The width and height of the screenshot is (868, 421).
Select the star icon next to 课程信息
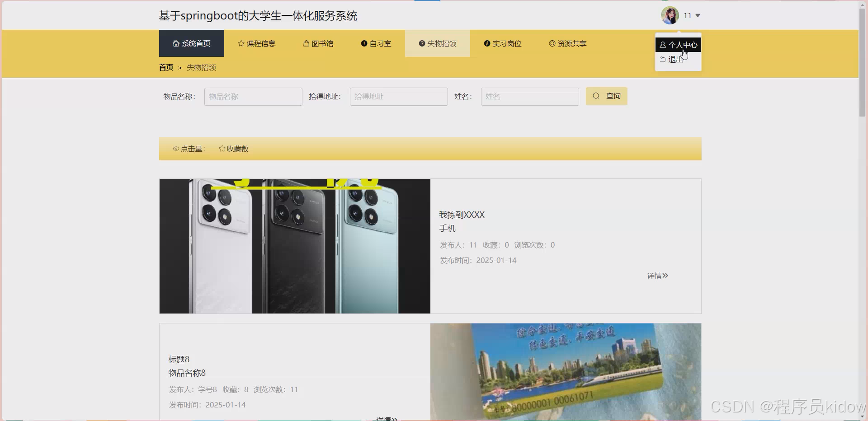[240, 43]
